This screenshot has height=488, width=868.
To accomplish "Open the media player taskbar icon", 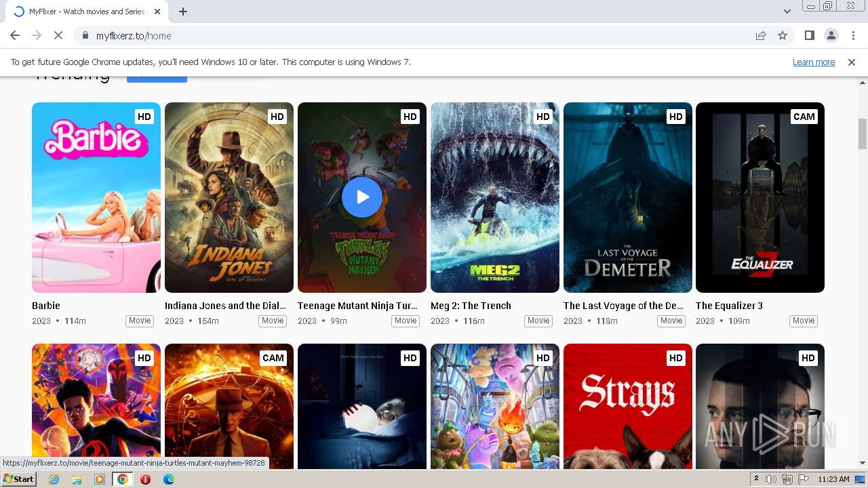I will coord(100,479).
